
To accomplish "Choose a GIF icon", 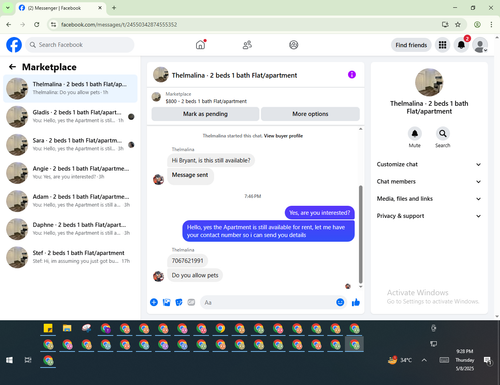I will pos(191,302).
